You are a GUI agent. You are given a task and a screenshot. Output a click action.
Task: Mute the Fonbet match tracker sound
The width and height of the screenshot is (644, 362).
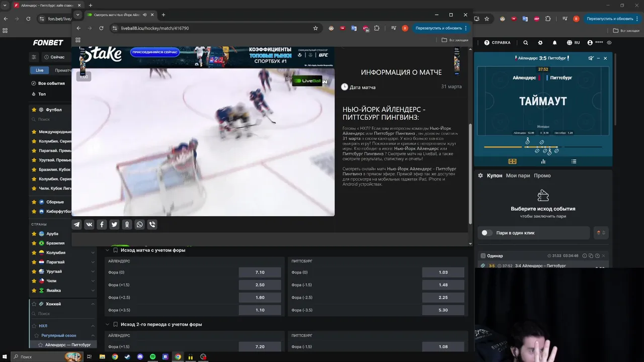pos(591,58)
